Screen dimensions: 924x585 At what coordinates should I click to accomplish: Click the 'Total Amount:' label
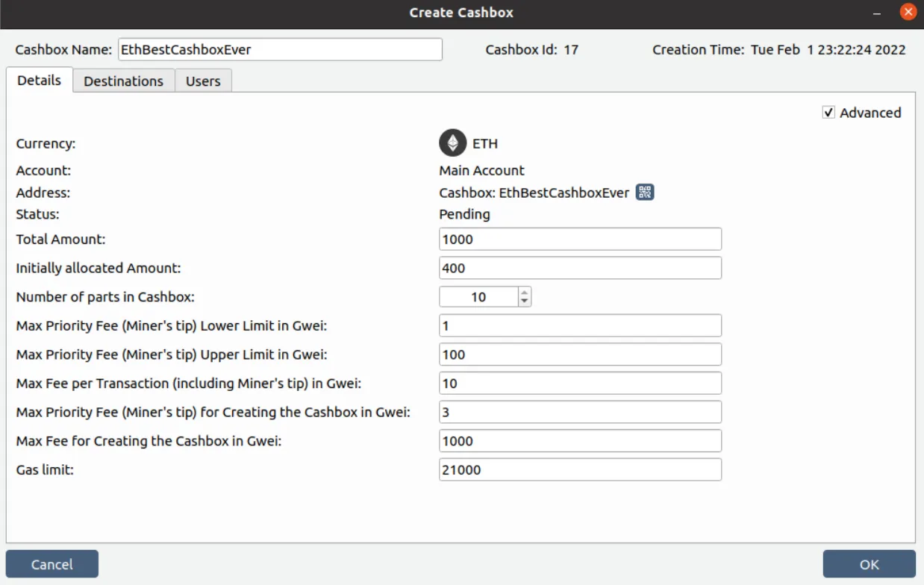[x=60, y=240]
